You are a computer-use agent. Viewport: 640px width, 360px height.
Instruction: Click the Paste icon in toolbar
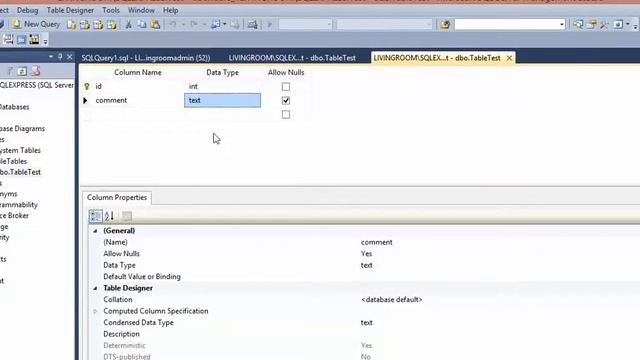[155, 24]
